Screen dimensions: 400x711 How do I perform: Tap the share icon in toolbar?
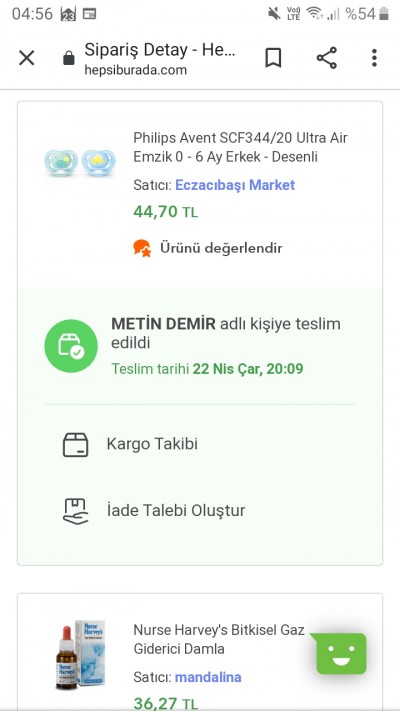(327, 58)
